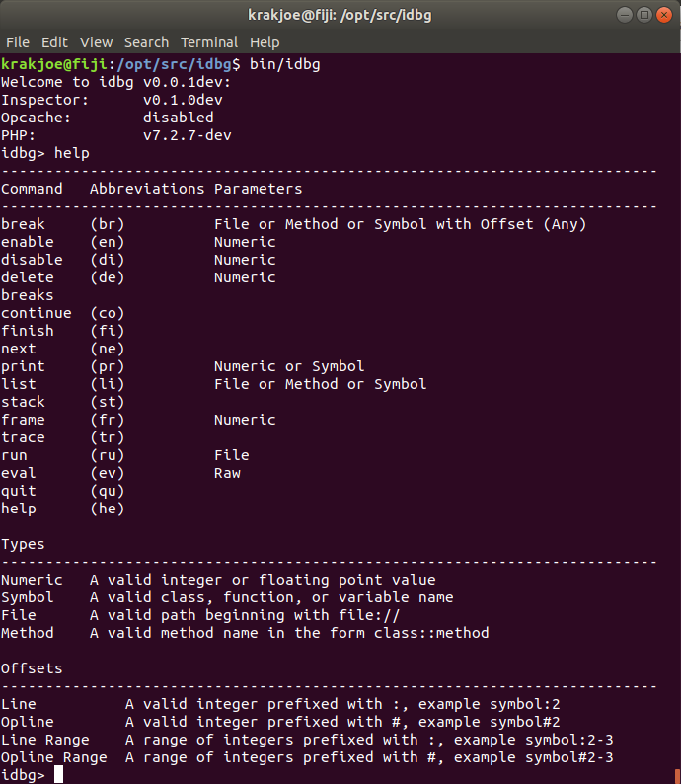Open the View menu

coord(96,42)
